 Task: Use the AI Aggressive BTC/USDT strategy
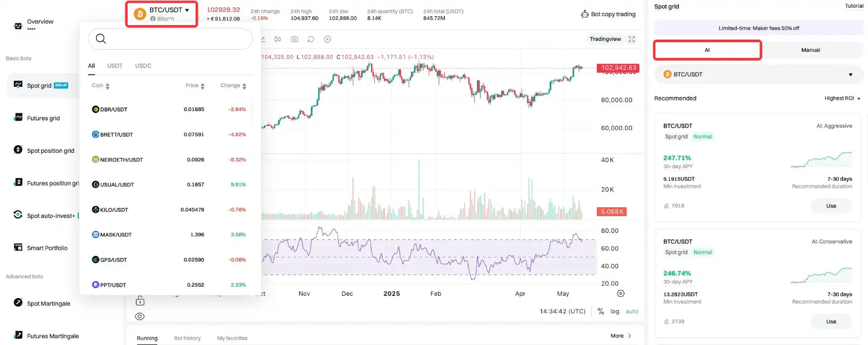tap(831, 206)
